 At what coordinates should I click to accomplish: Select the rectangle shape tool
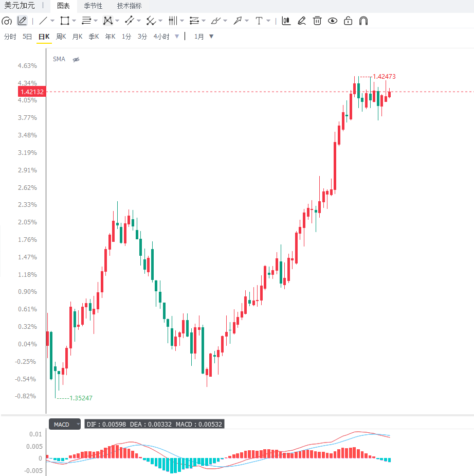coord(65,21)
